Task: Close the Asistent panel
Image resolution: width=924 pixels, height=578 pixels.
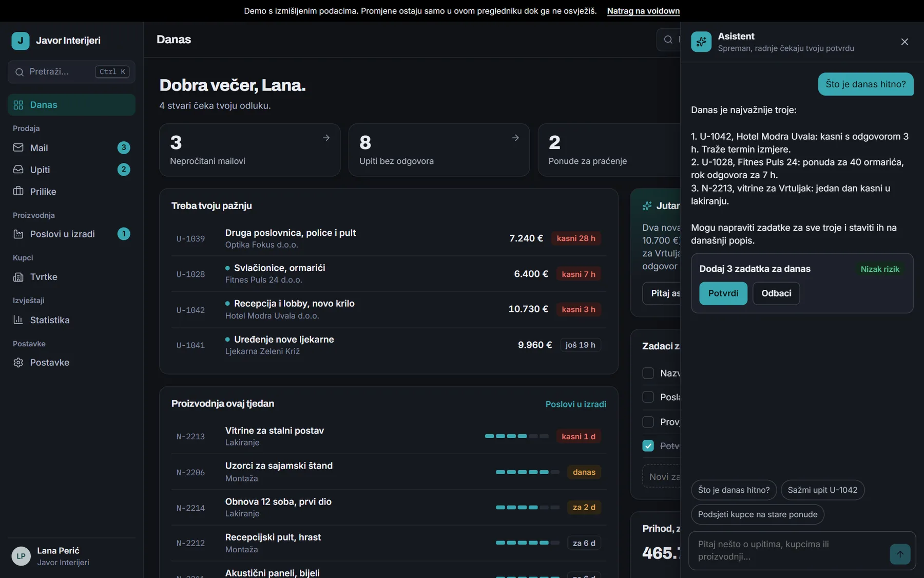Action: click(904, 42)
